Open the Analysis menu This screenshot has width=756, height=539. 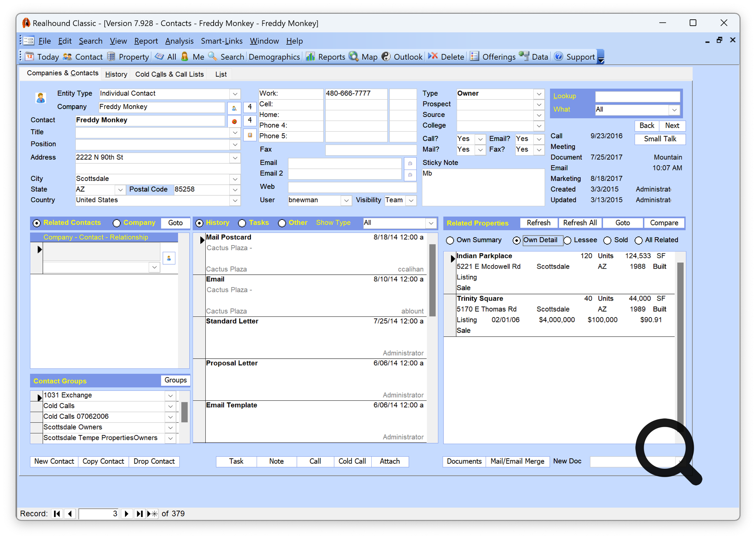[179, 41]
